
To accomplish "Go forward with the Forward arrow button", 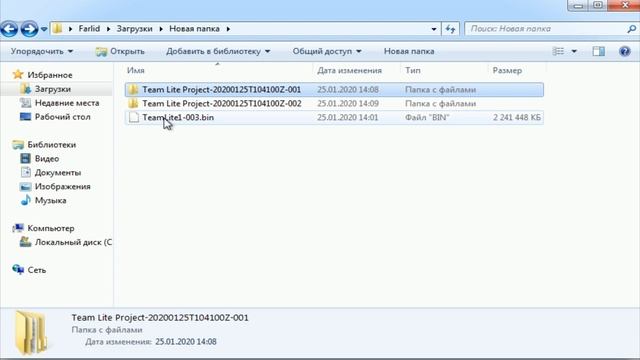I will tap(29, 29).
